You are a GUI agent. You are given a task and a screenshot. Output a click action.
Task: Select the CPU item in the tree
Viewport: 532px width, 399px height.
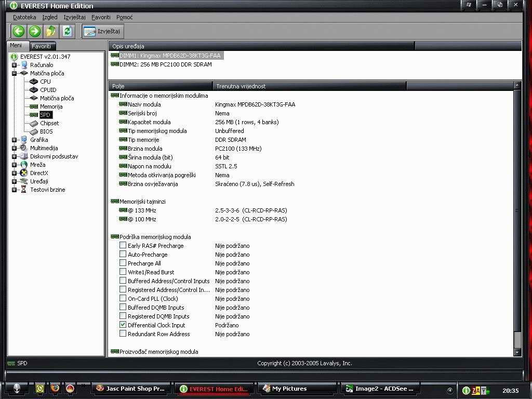pos(45,82)
